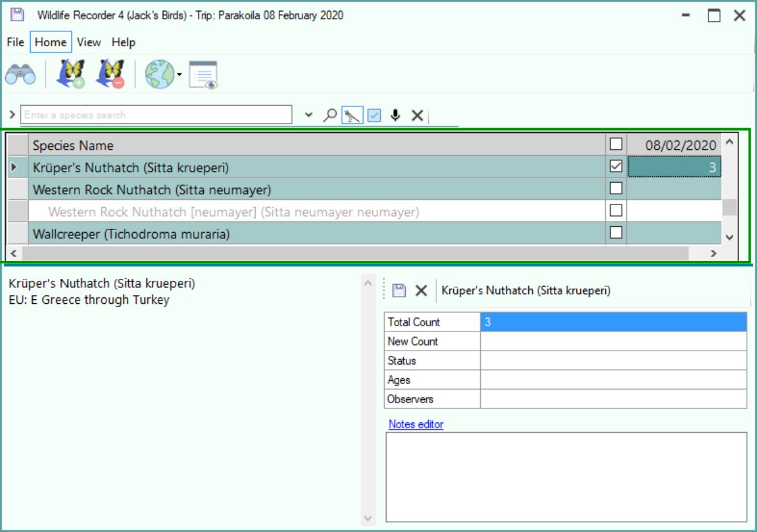The height and width of the screenshot is (532, 757).
Task: Click the save record icon in details panel
Action: 399,290
